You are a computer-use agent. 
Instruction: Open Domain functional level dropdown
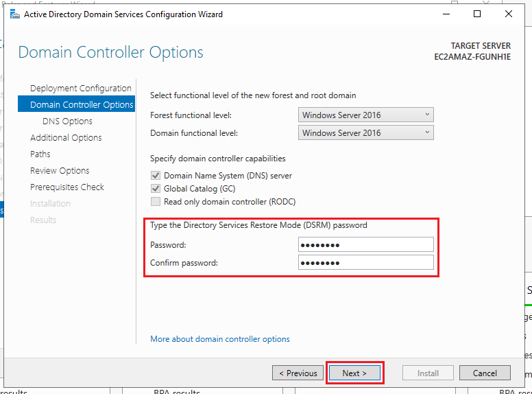click(366, 132)
